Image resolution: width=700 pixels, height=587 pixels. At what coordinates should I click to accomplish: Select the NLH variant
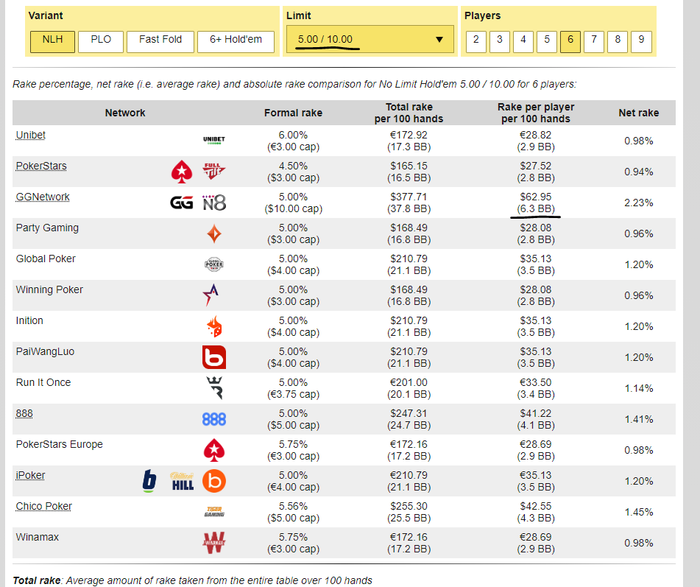click(x=52, y=42)
